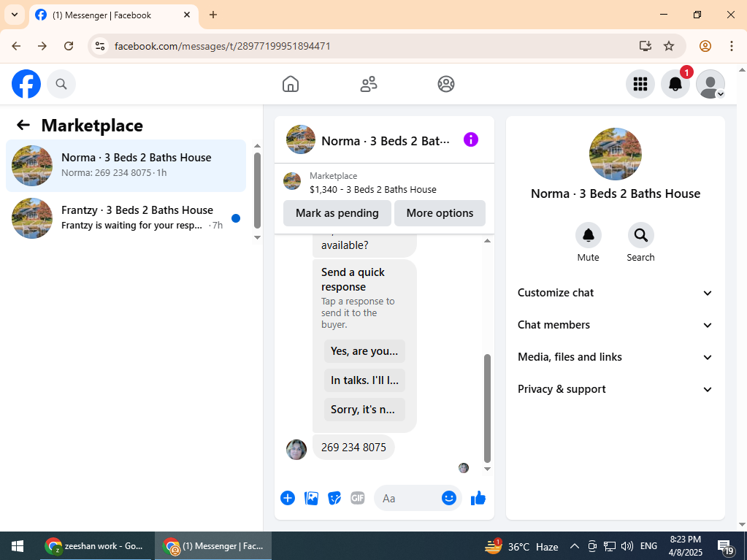Open install app icon in address bar
The image size is (747, 560).
tap(645, 46)
